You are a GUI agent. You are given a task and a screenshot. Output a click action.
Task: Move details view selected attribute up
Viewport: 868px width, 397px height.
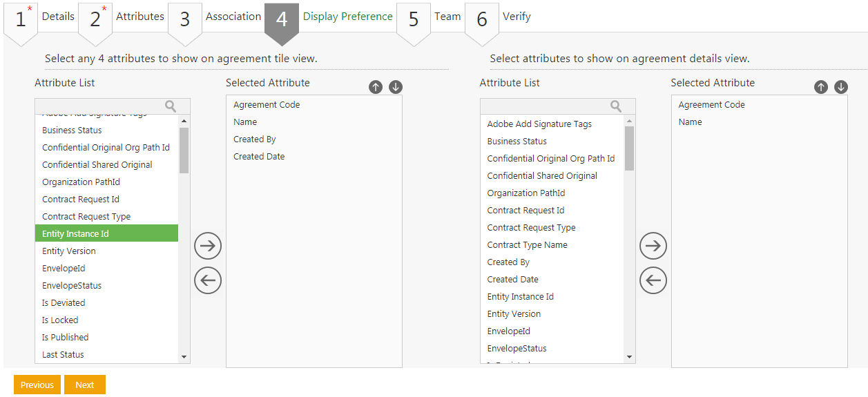[821, 87]
